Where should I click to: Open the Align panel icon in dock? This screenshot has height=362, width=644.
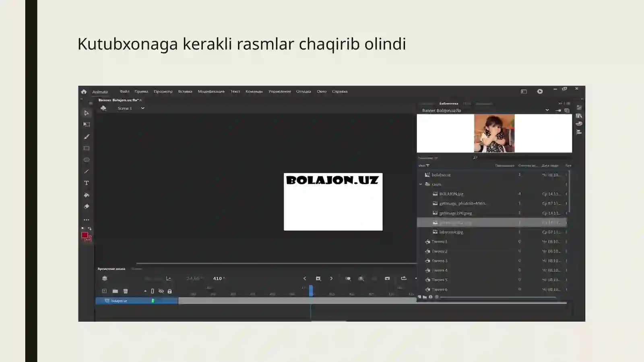click(579, 132)
